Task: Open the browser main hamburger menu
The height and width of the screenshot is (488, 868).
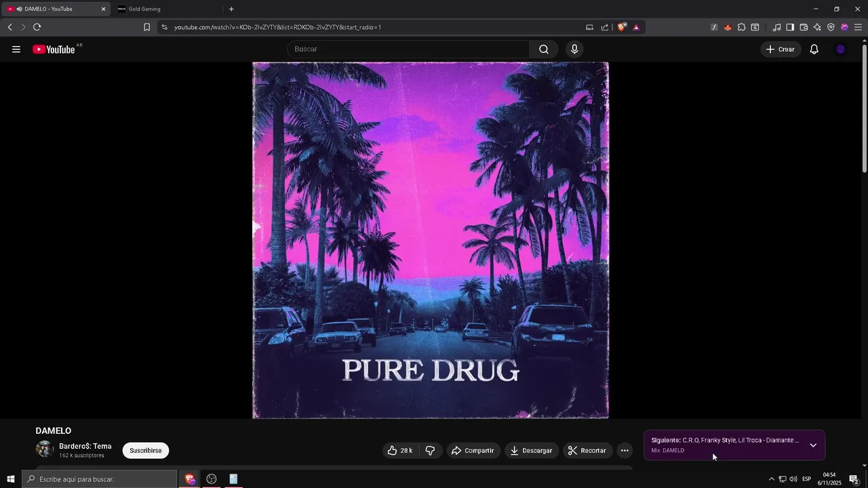Action: point(858,27)
